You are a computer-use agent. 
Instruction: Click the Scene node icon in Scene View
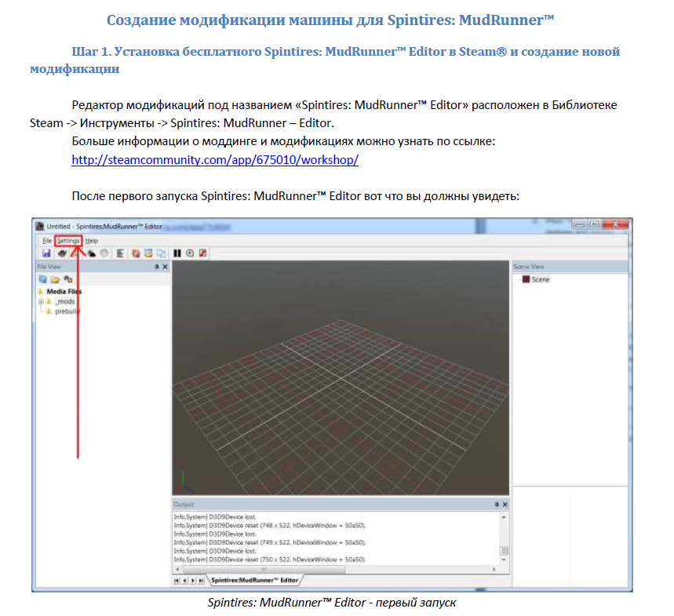coord(526,279)
